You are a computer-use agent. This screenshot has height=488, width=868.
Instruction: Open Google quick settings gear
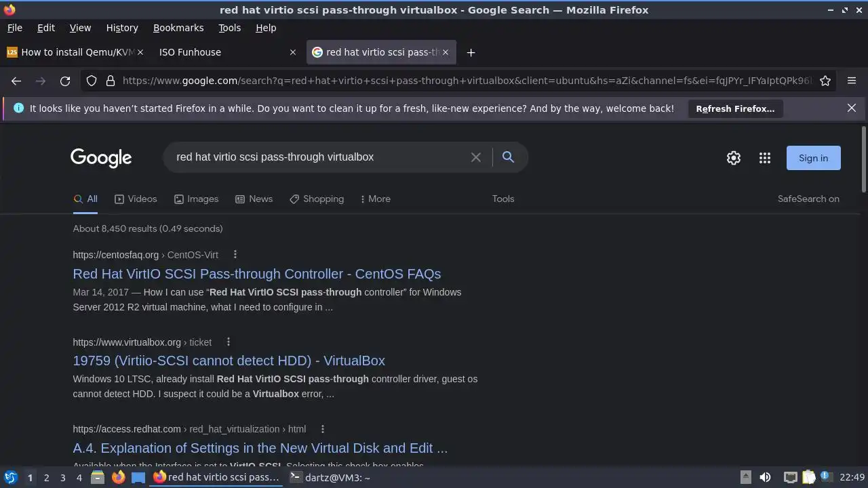coord(734,158)
